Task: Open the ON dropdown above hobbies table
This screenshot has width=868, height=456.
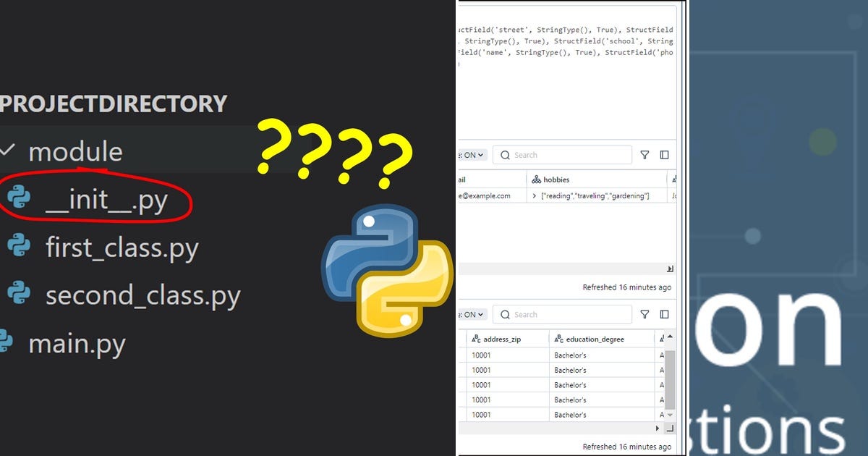Action: 473,155
